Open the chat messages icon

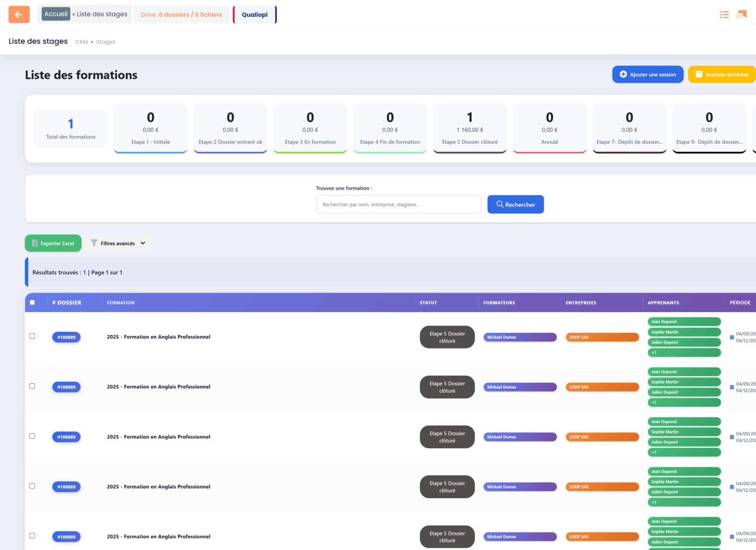[741, 15]
